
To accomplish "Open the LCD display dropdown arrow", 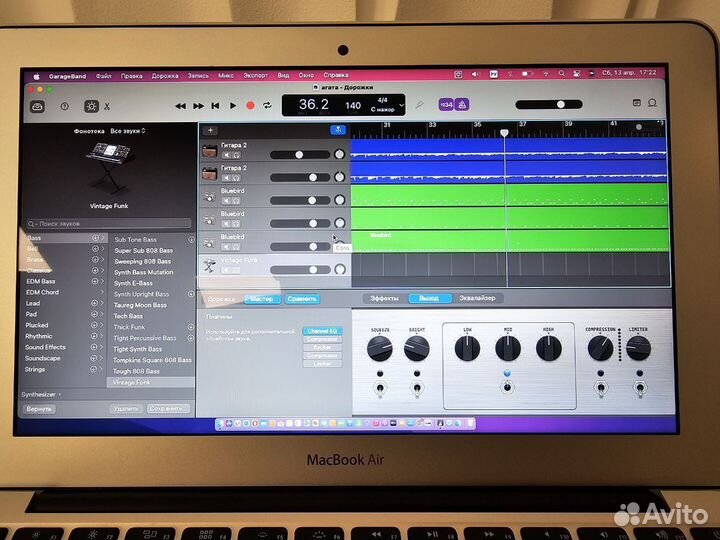I will pyautogui.click(x=401, y=106).
